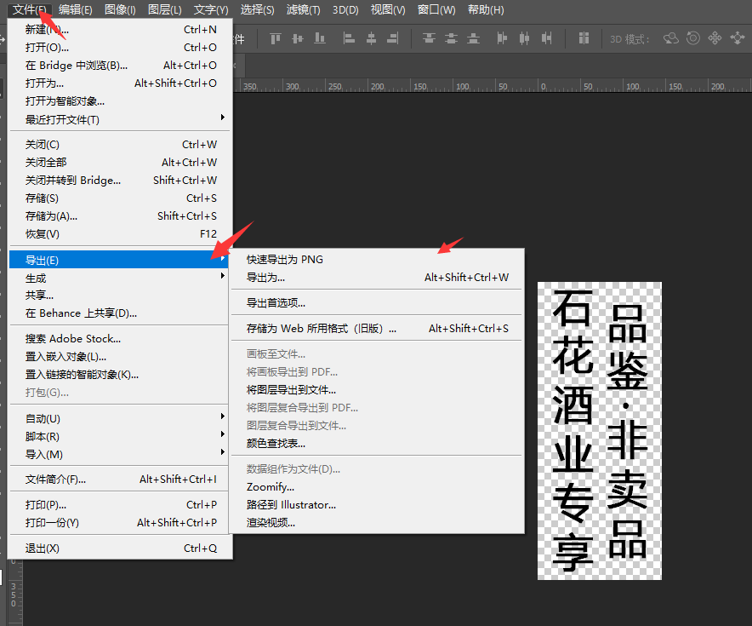Screen dimensions: 752x626
Task: Open the 图像(I) menu
Action: tap(120, 10)
